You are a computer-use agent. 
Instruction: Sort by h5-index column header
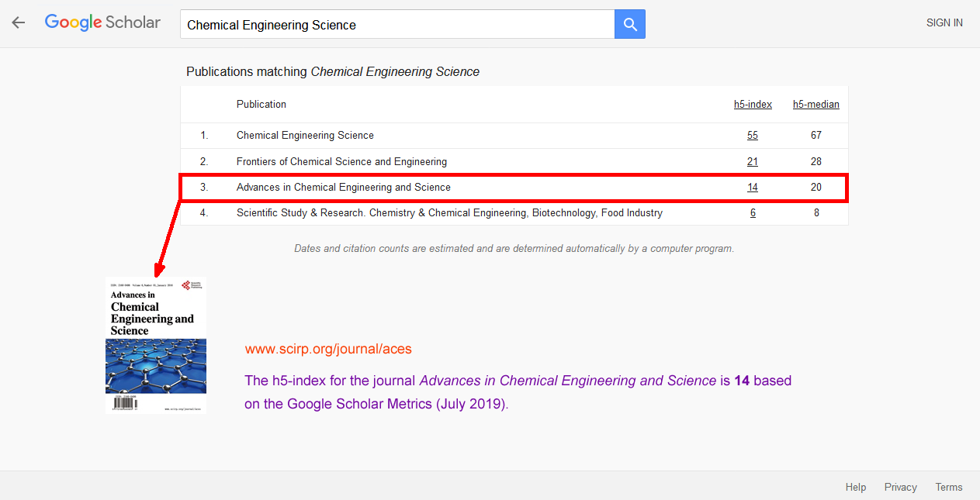tap(753, 104)
